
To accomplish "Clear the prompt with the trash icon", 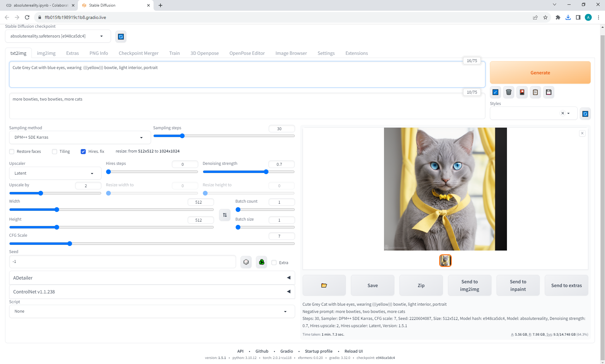I will point(509,92).
